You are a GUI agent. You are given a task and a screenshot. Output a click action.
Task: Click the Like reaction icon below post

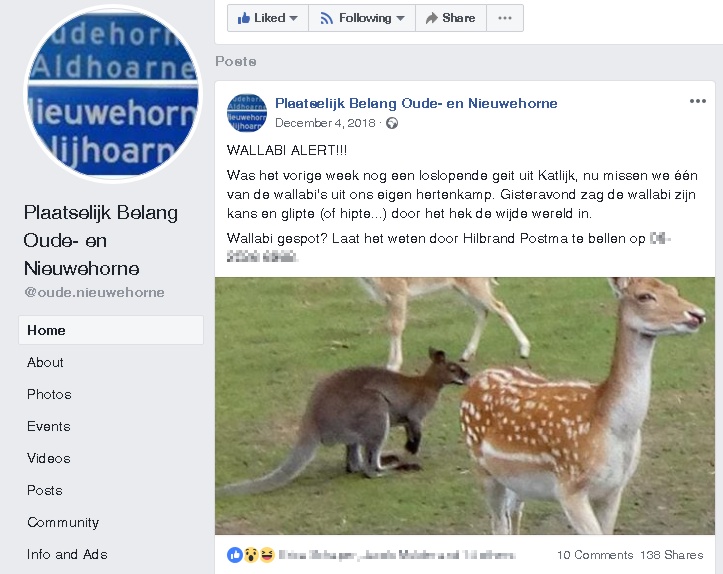[x=235, y=555]
